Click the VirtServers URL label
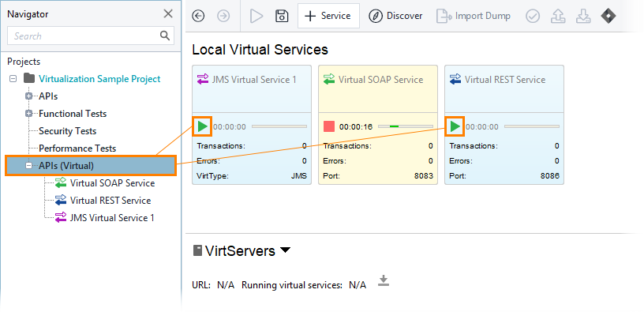Image resolution: width=644 pixels, height=312 pixels. [x=201, y=285]
